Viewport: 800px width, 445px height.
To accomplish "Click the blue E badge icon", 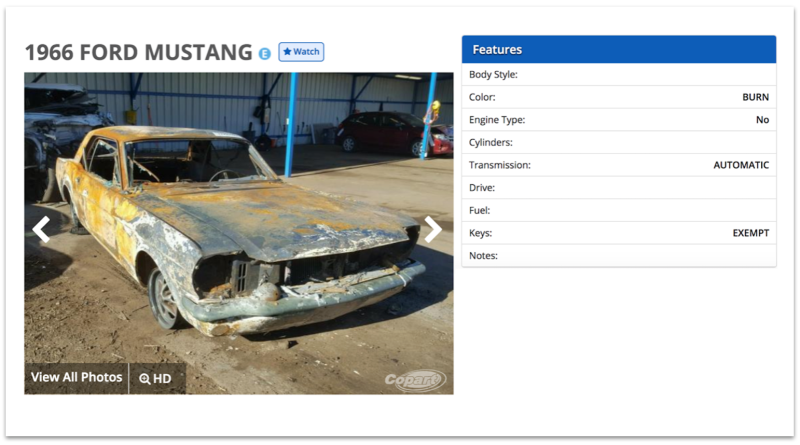I will pyautogui.click(x=264, y=54).
